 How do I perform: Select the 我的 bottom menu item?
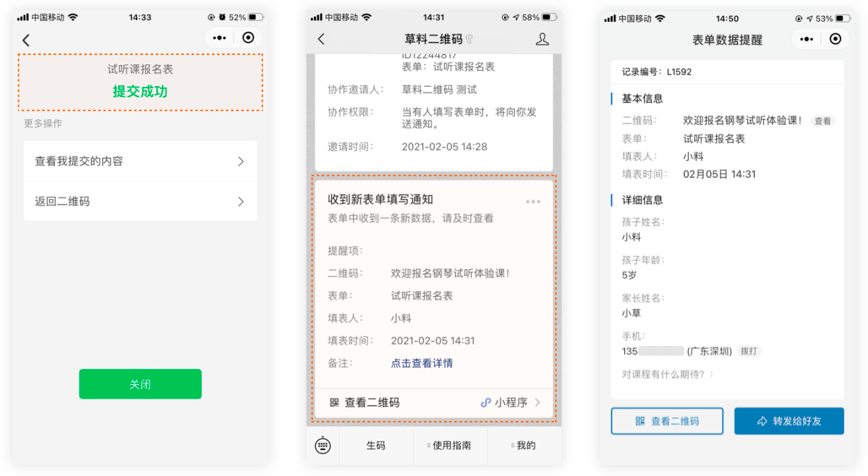pyautogui.click(x=524, y=446)
